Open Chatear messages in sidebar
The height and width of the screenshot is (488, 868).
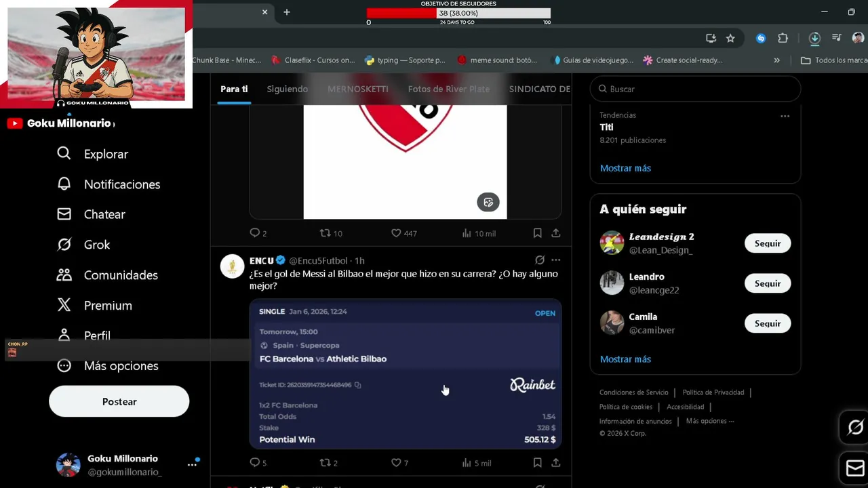(x=91, y=214)
